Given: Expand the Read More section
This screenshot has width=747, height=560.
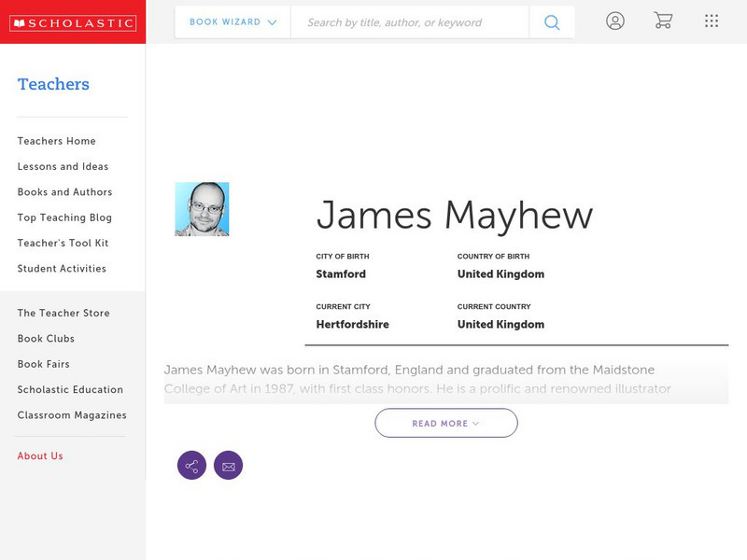Looking at the screenshot, I should [446, 423].
